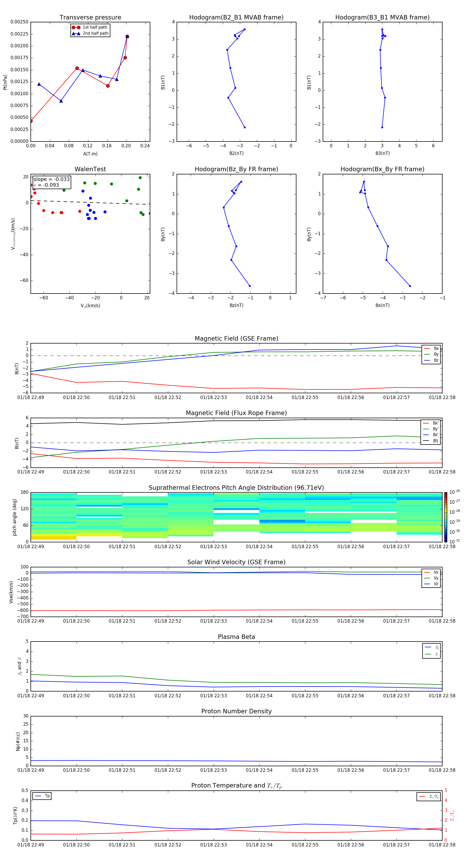Click the red Vx line in Solar Wind Velocity
This screenshot has height=868, width=473.
(x=236, y=610)
